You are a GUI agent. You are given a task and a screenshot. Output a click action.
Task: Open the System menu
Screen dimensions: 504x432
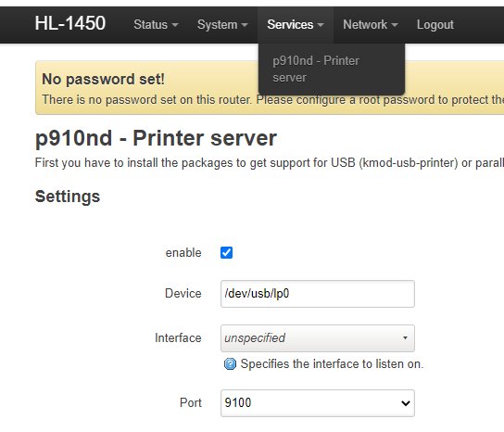[222, 25]
